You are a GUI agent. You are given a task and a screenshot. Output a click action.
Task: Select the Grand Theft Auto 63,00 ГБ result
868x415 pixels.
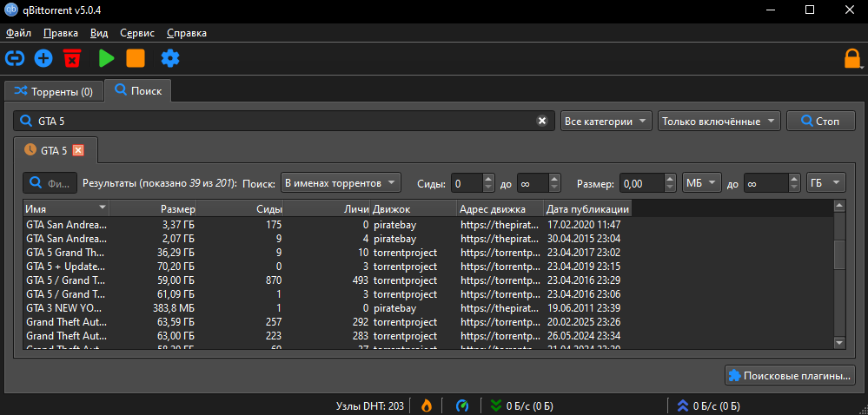(328, 335)
